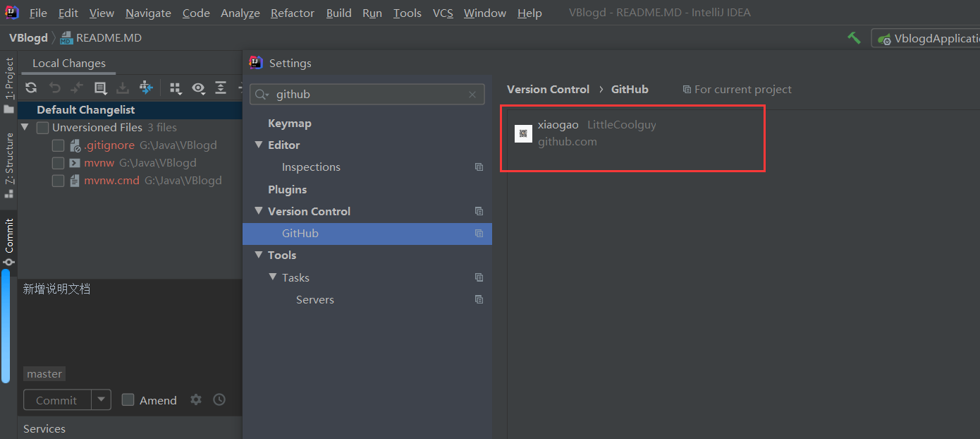Collapse the Version Control settings group

coord(259,211)
